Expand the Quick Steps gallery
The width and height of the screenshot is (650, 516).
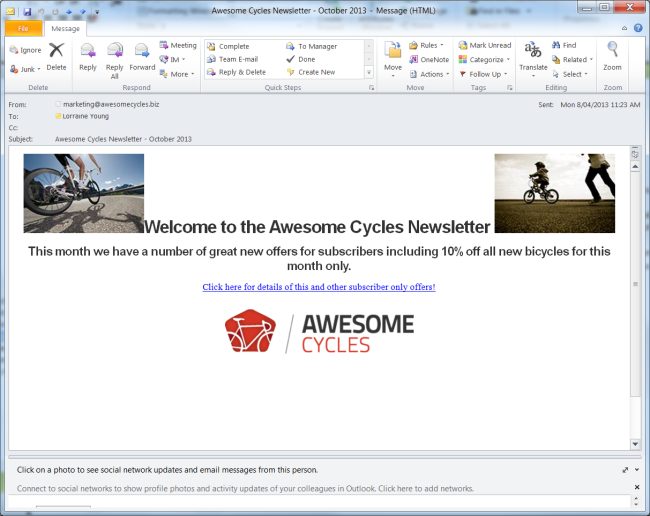coord(369,73)
